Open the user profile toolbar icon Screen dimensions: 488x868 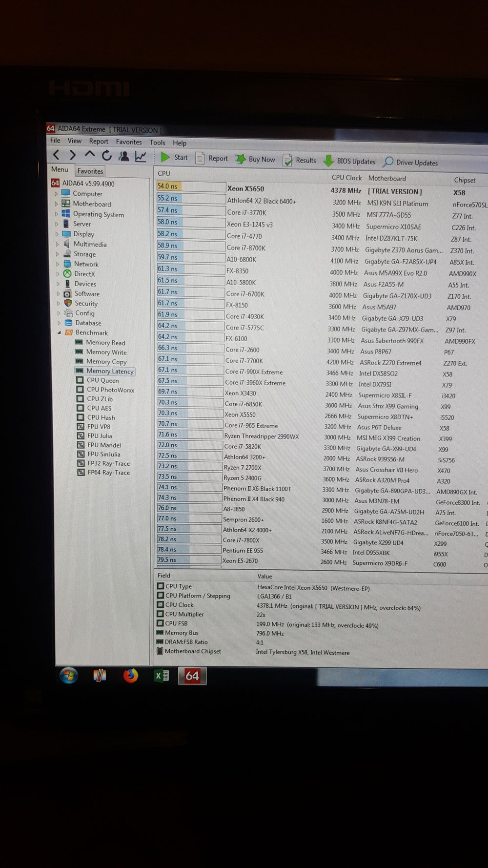pos(124,156)
